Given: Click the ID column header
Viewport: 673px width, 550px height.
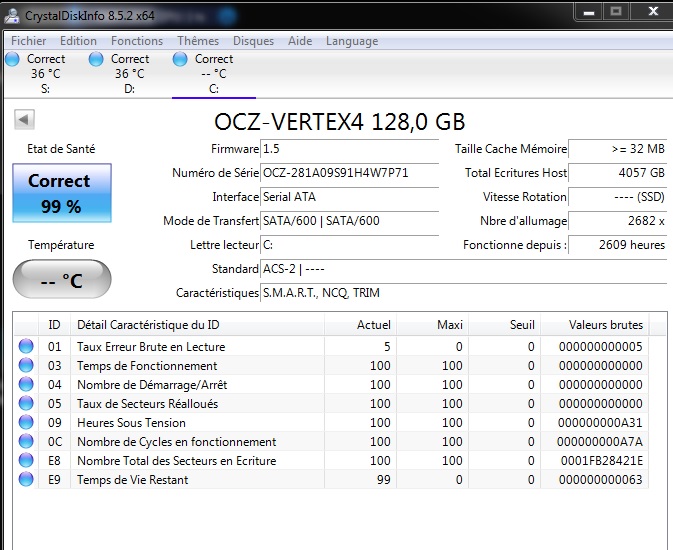Looking at the screenshot, I should pyautogui.click(x=54, y=325).
